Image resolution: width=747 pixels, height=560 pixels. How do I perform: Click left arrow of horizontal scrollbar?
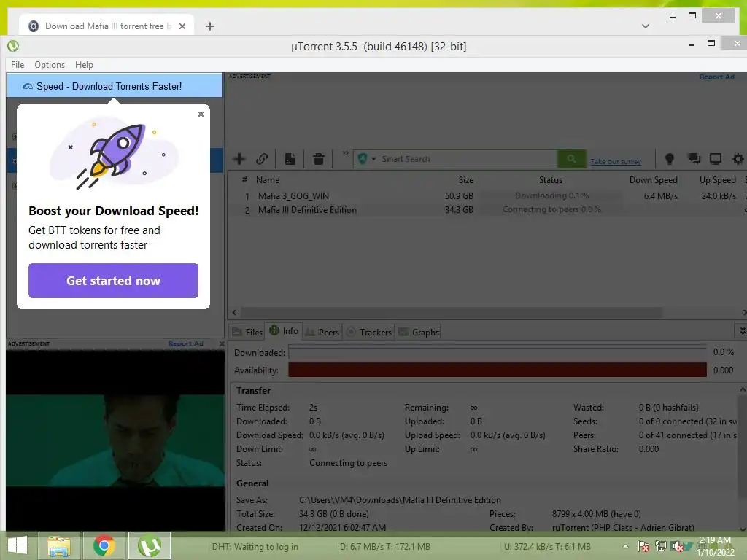pyautogui.click(x=234, y=312)
